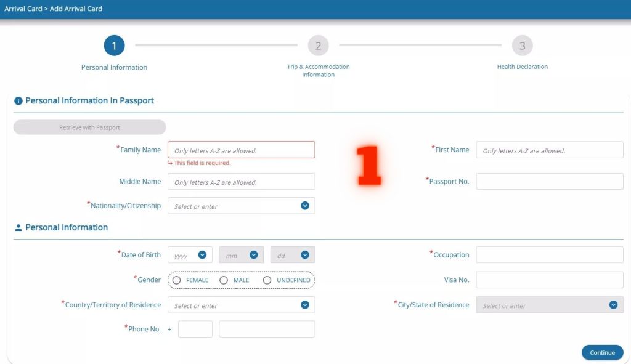Focus the Family Name input field
The height and width of the screenshot is (364, 631).
pos(241,150)
